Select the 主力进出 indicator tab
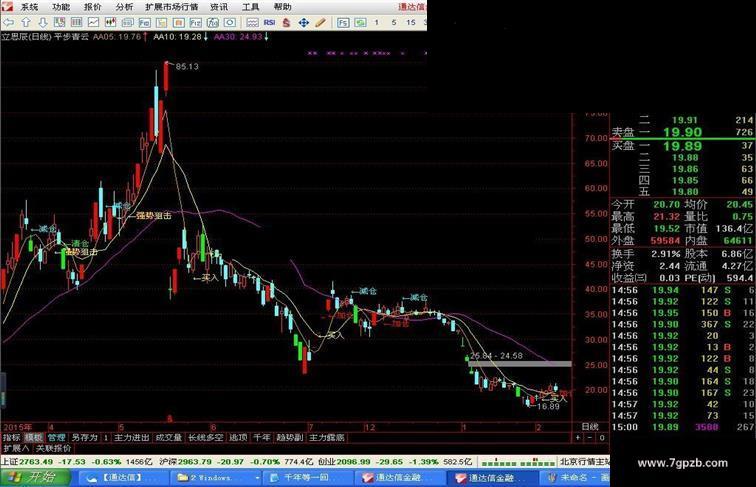756x487 pixels. point(132,438)
